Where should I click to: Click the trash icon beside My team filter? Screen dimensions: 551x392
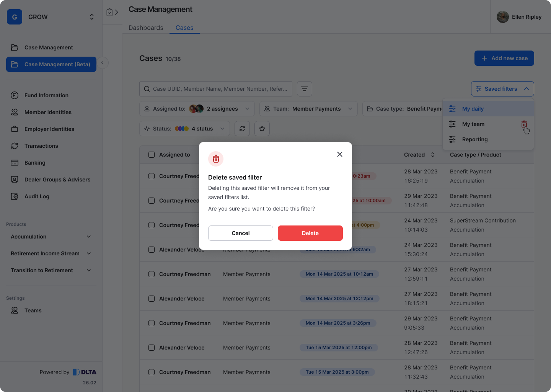tap(524, 124)
